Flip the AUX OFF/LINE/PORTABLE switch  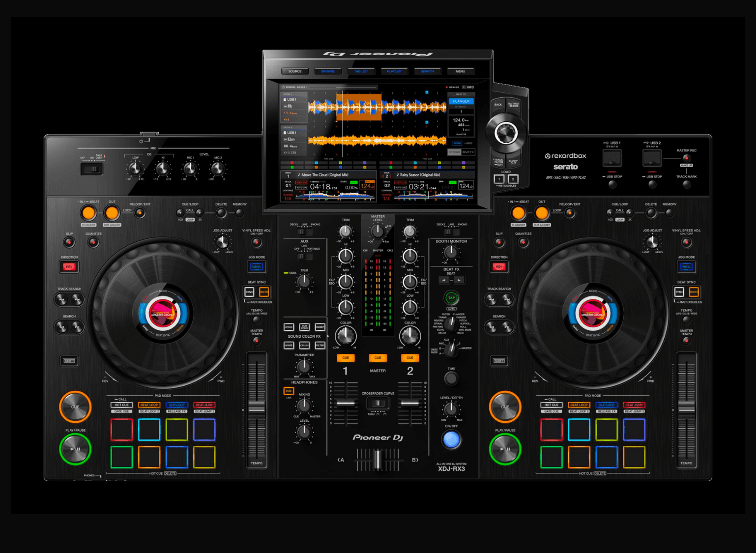click(304, 256)
